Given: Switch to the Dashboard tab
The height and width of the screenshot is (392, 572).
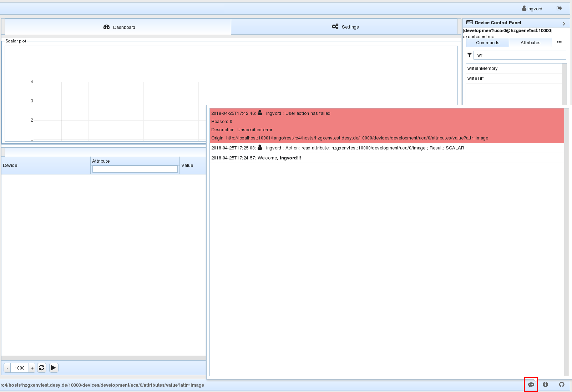Looking at the screenshot, I should [118, 27].
